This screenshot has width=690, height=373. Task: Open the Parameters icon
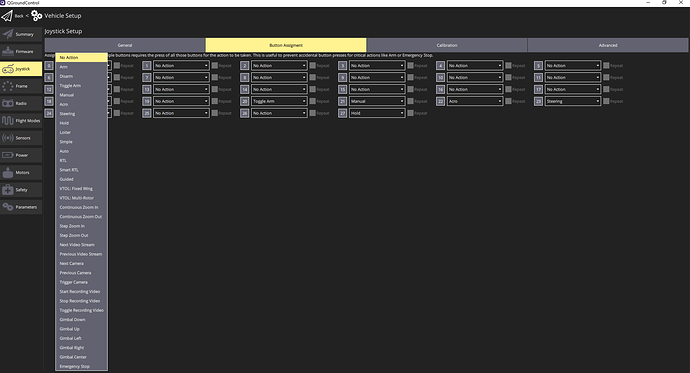point(7,207)
